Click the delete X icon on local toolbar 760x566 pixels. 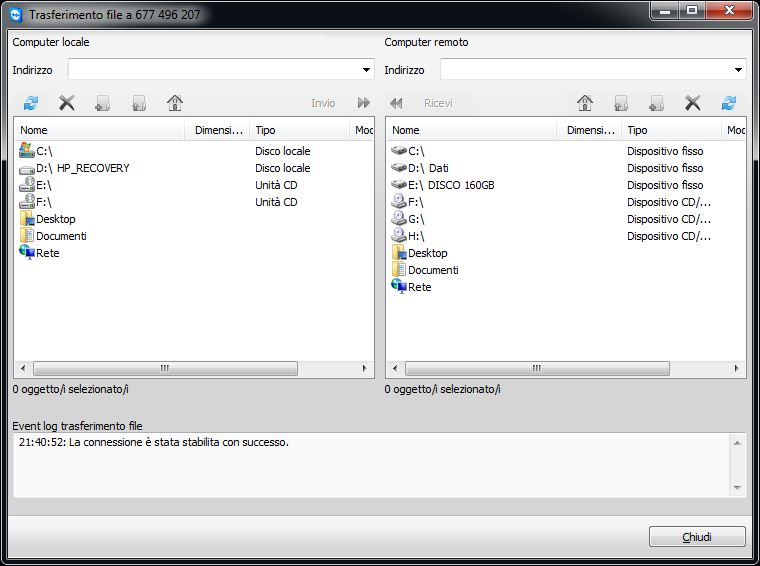(x=67, y=103)
